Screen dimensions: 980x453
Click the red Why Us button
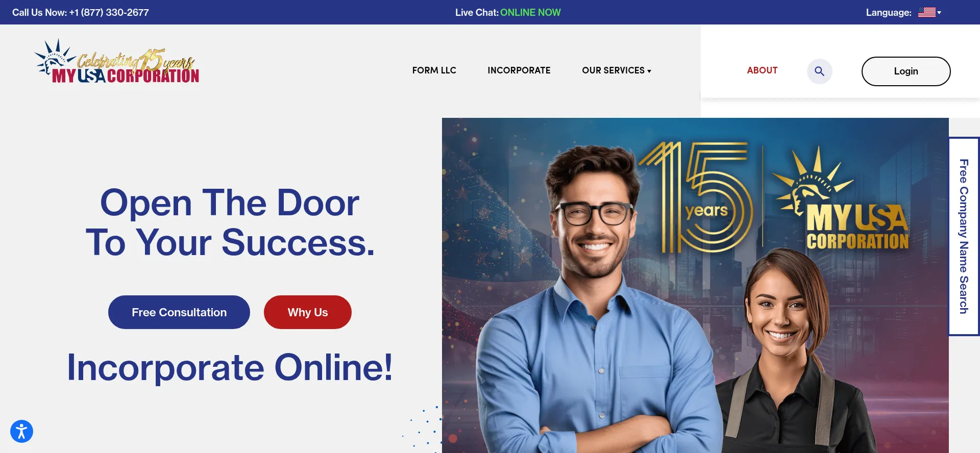(x=308, y=312)
